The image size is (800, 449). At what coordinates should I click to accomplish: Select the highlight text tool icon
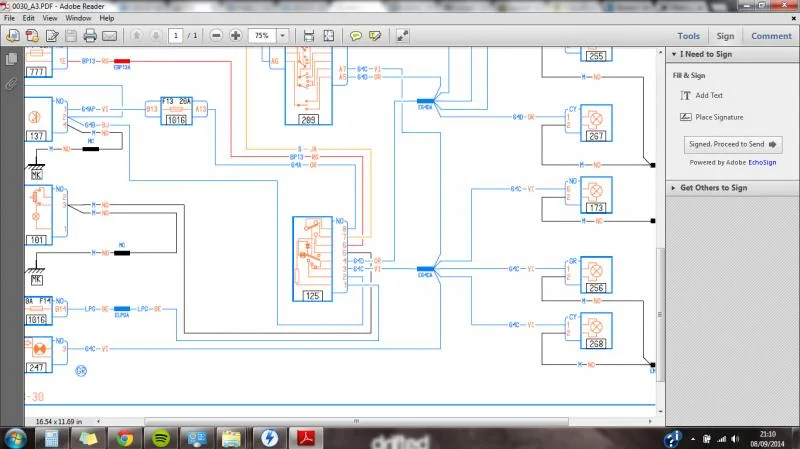pos(375,36)
